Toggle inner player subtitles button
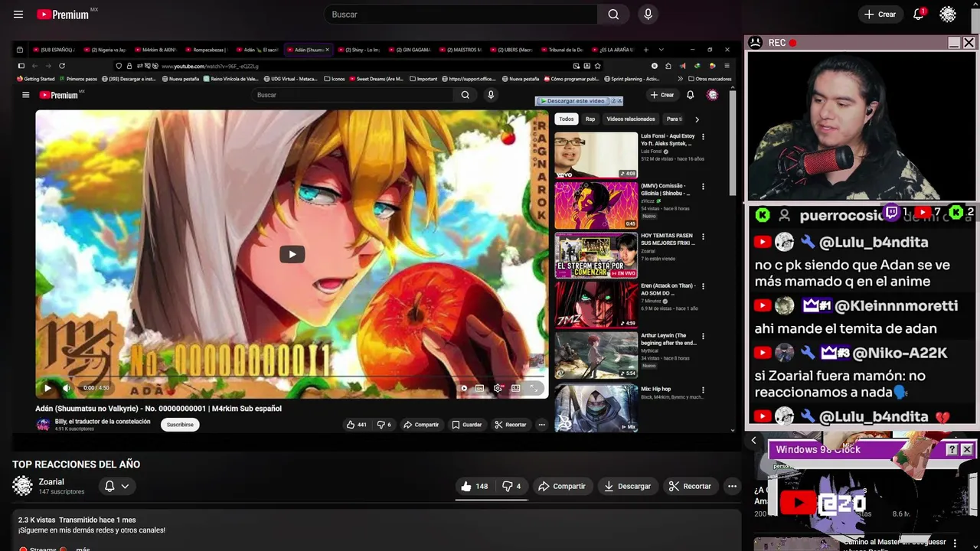Image resolution: width=980 pixels, height=551 pixels. tap(479, 388)
